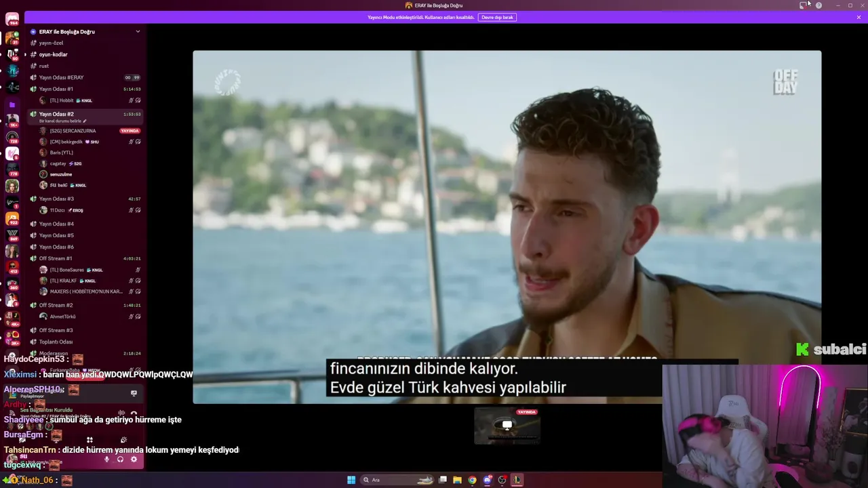Click the main stream video area
This screenshot has width=868, height=488.
(x=507, y=227)
